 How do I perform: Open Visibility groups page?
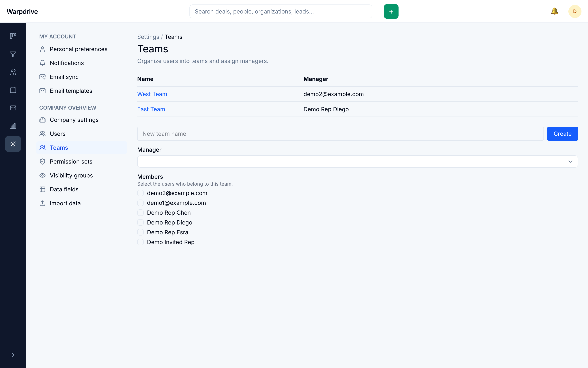[82, 175]
